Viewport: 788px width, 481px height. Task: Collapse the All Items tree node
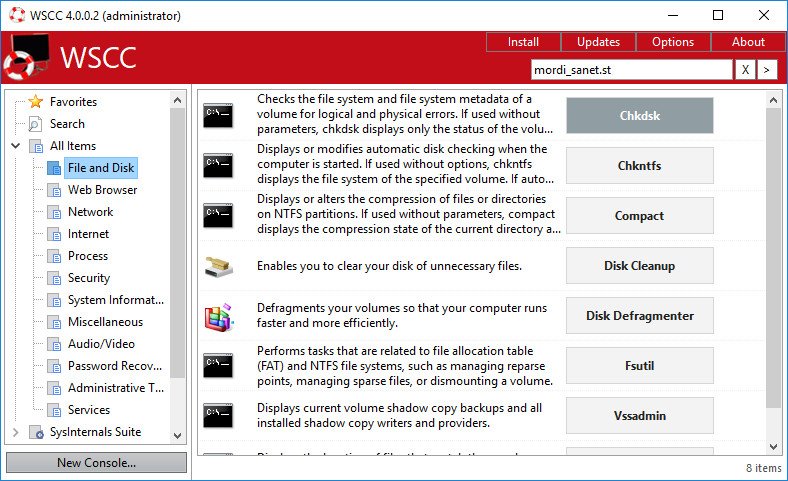pyautogui.click(x=16, y=146)
